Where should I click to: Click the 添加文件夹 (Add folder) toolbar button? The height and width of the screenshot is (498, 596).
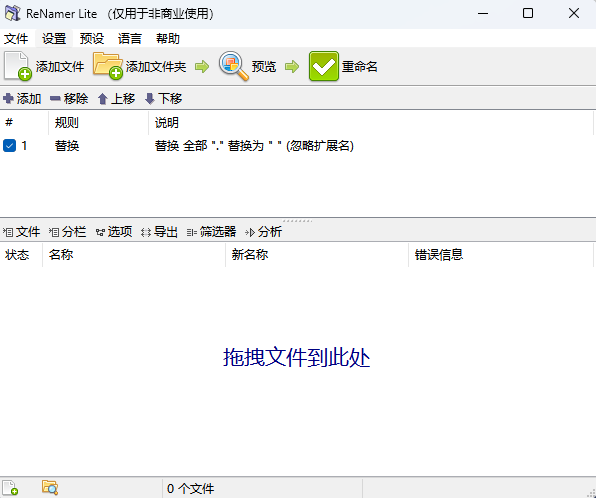(x=140, y=67)
